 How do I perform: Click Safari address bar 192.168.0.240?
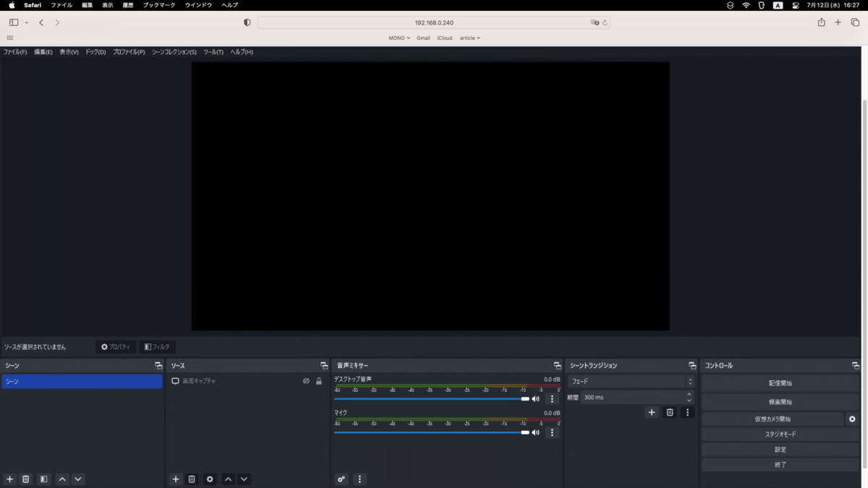click(x=434, y=22)
